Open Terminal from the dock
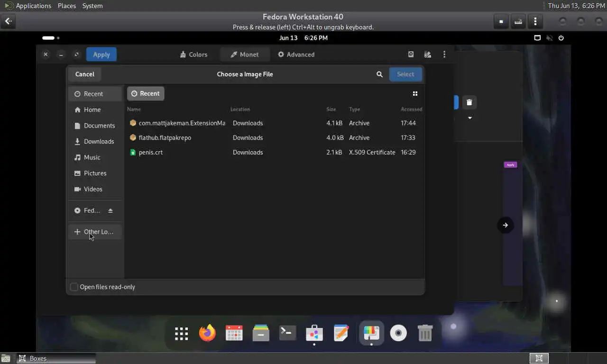607x364 pixels. click(x=287, y=333)
